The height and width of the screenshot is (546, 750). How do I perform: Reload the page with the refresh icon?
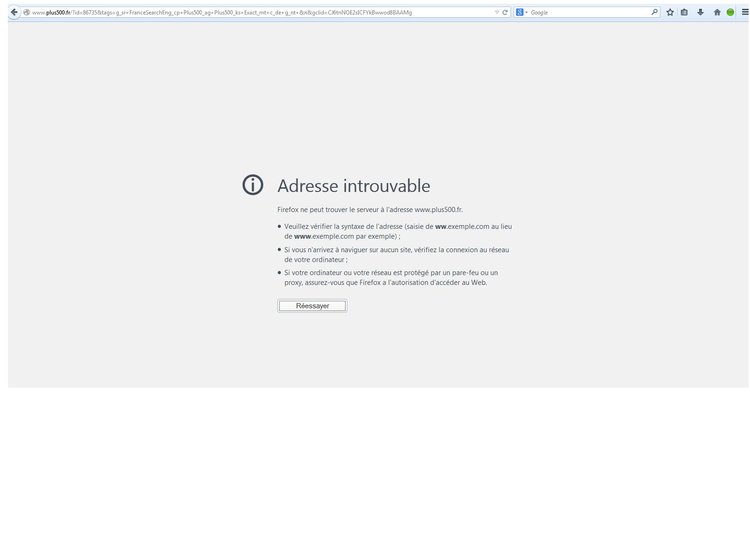(505, 12)
